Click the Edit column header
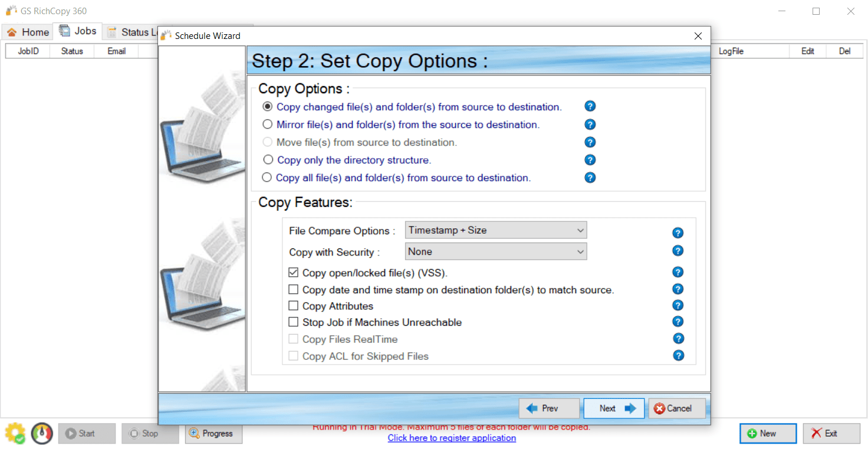 pyautogui.click(x=808, y=51)
